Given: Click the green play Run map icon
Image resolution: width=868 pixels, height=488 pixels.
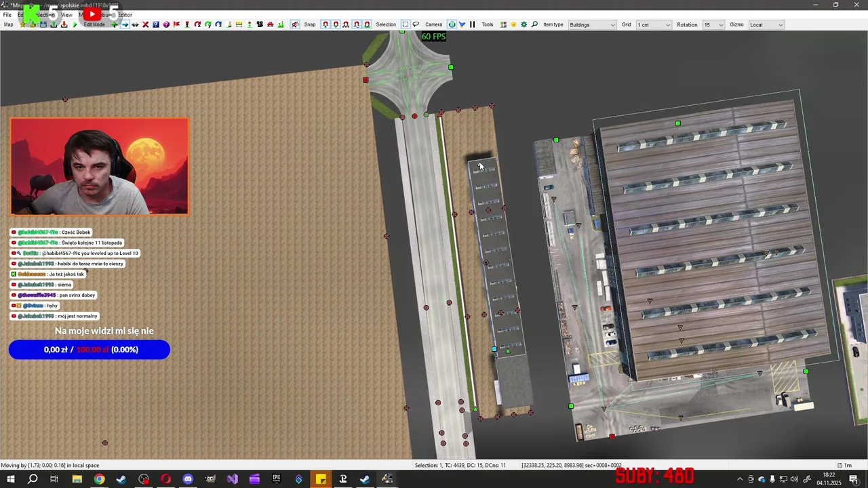Looking at the screenshot, I should tap(75, 24).
